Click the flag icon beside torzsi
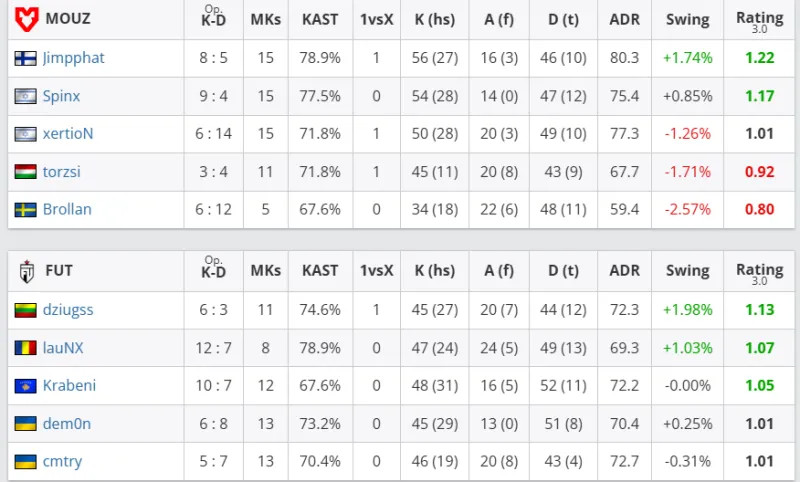 pyautogui.click(x=25, y=172)
